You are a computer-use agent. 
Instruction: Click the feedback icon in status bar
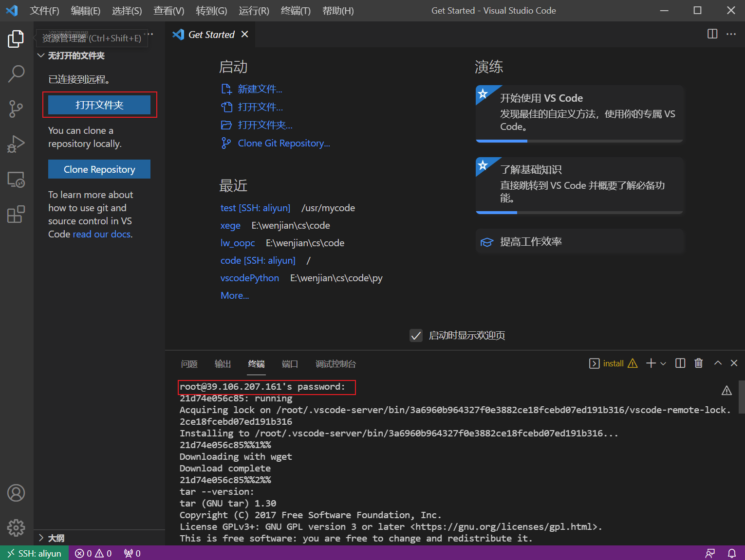tap(710, 553)
